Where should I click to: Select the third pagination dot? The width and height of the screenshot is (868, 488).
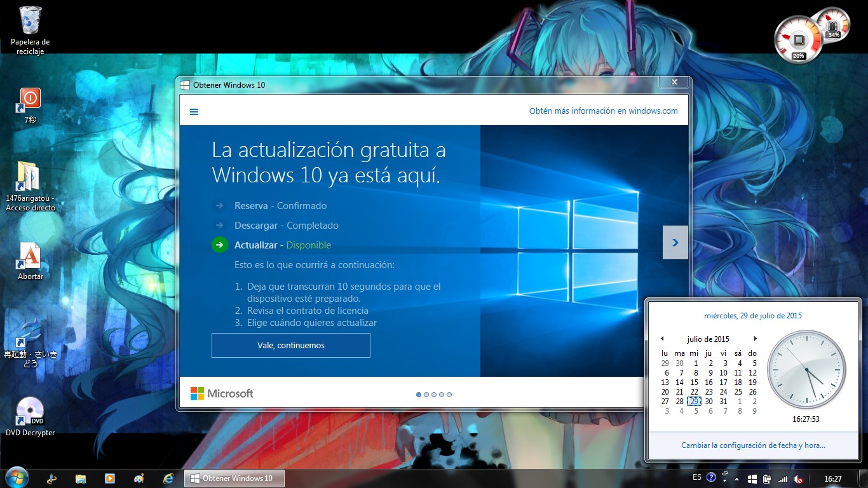tap(434, 395)
